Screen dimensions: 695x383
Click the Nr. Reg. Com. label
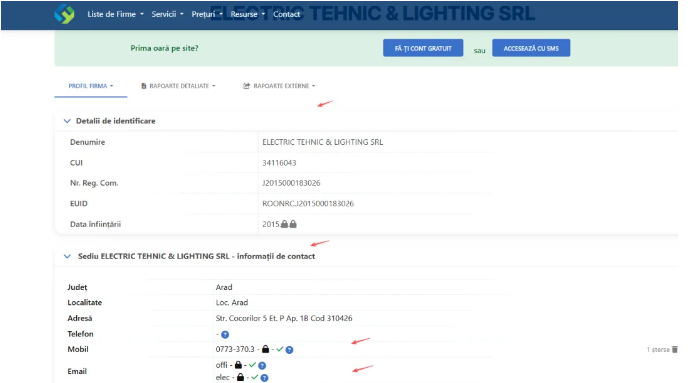[94, 183]
